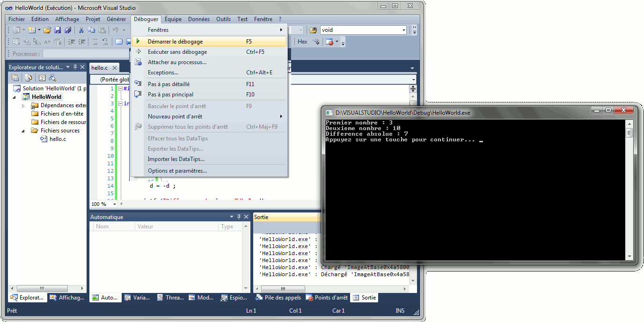Click the Open File folder toolbar icon

47,30
